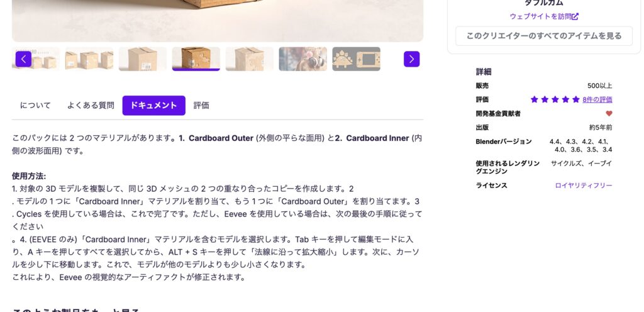This screenshot has width=644, height=312.
Task: Select the three cardboard boxes thumbnail
Action: pos(89,59)
